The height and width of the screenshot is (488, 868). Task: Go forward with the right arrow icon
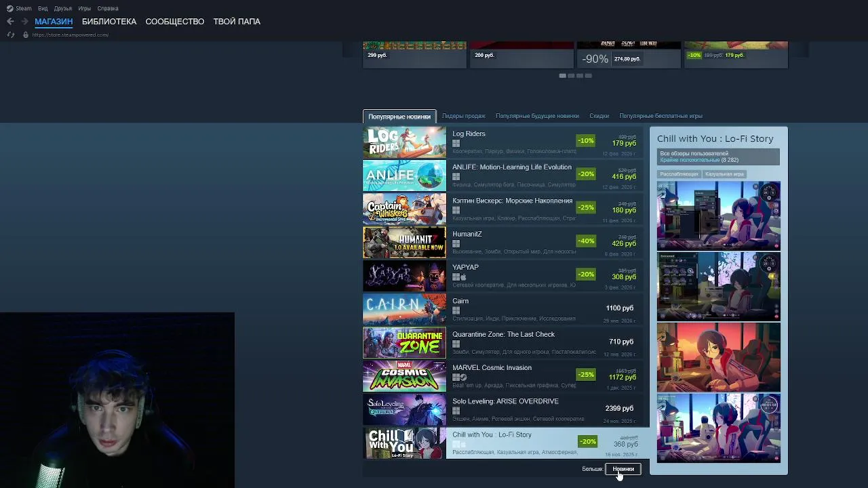24,21
